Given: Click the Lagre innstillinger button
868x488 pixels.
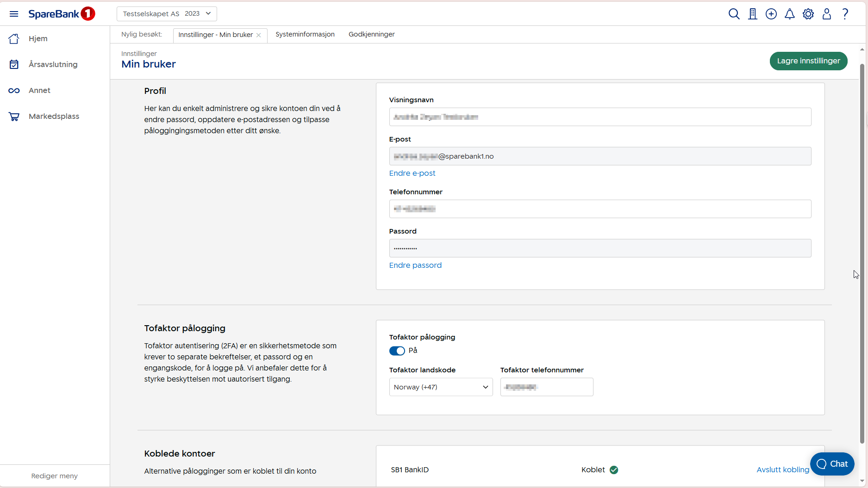Looking at the screenshot, I should click(x=808, y=61).
